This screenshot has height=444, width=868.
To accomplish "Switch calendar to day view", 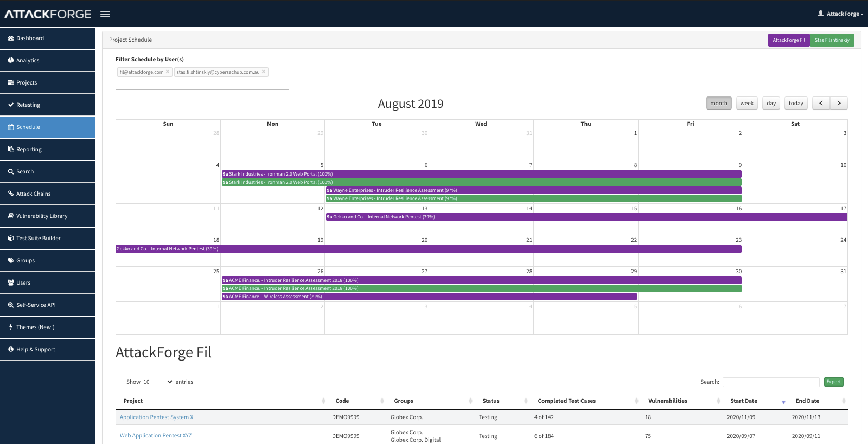I will 771,103.
